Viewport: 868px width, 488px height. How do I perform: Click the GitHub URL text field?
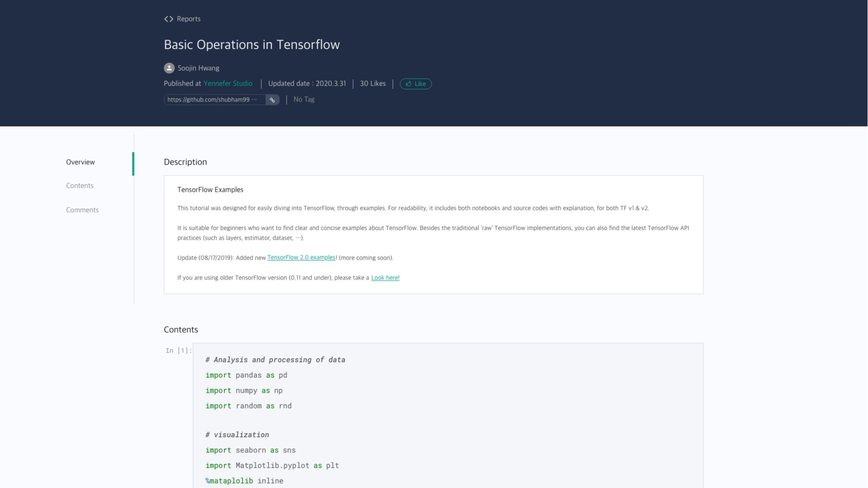tap(212, 100)
